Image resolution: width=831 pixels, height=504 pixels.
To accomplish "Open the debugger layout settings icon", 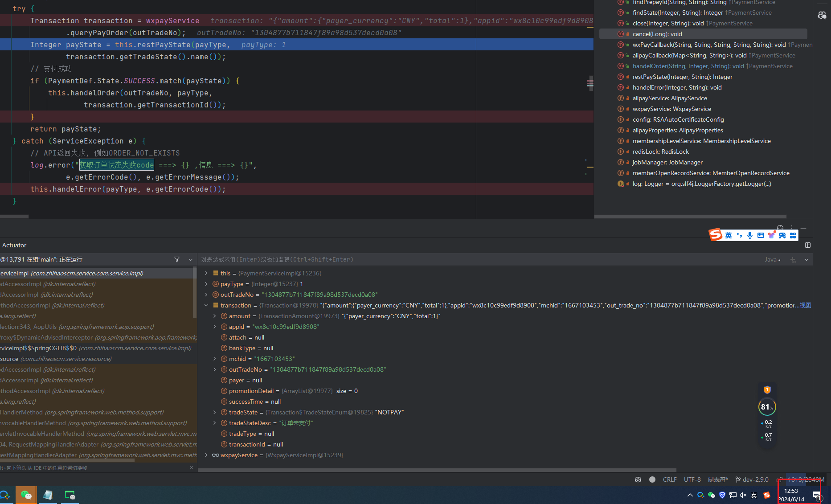I will pyautogui.click(x=808, y=245).
